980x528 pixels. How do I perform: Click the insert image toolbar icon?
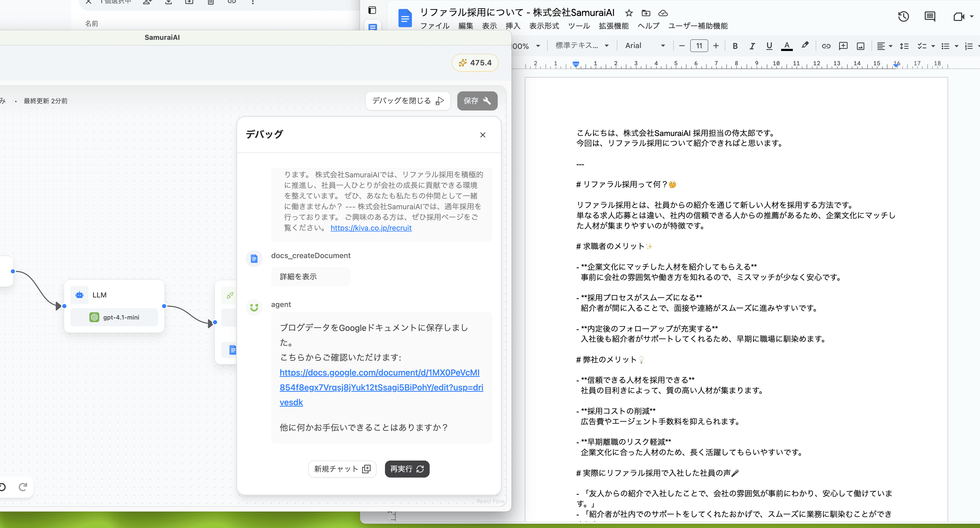pyautogui.click(x=861, y=46)
